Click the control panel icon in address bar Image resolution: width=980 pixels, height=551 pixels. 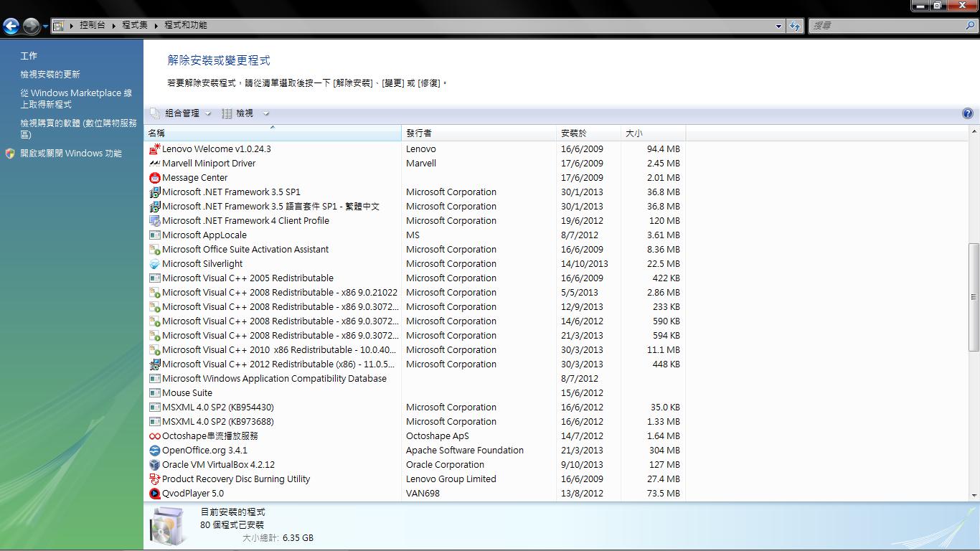point(59,26)
